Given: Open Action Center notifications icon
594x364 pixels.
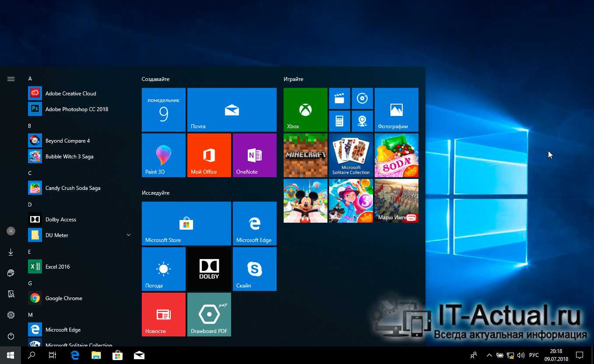Looking at the screenshot, I should click(x=580, y=355).
